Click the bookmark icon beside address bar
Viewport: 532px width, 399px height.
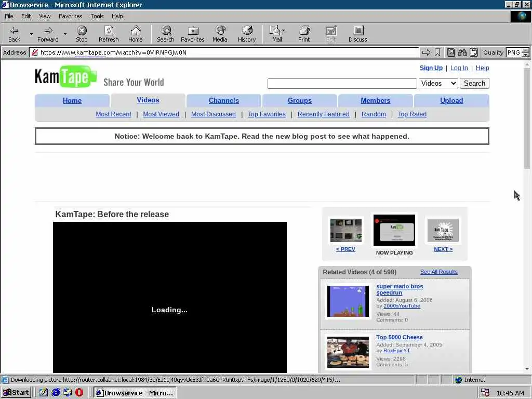pos(437,52)
